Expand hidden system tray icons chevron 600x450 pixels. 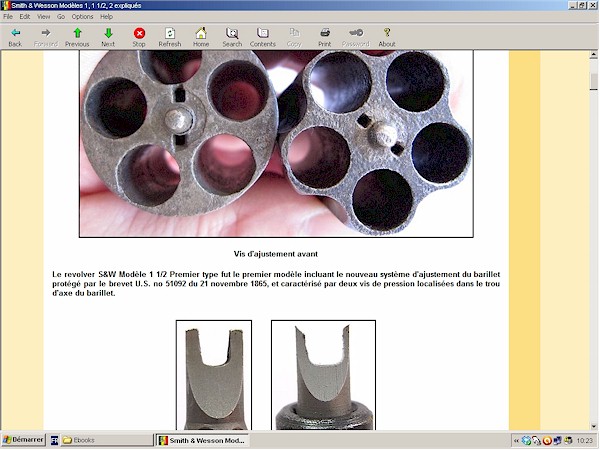516,440
